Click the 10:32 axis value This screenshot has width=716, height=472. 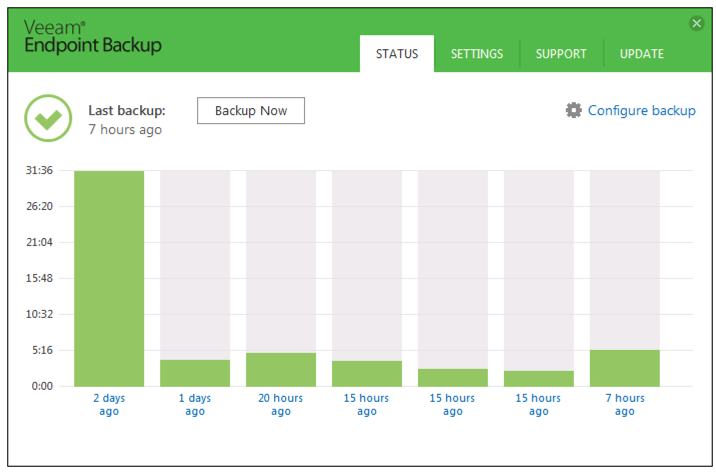click(39, 314)
